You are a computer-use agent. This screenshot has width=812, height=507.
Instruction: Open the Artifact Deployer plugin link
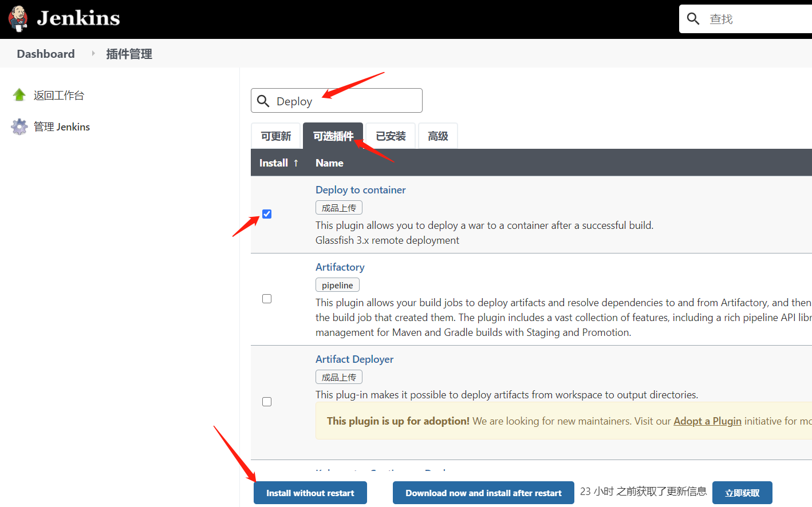tap(354, 359)
